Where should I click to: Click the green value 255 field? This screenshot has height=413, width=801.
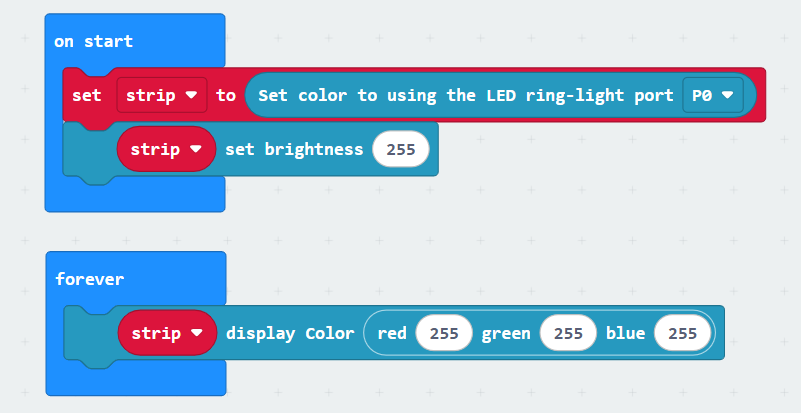coord(568,333)
